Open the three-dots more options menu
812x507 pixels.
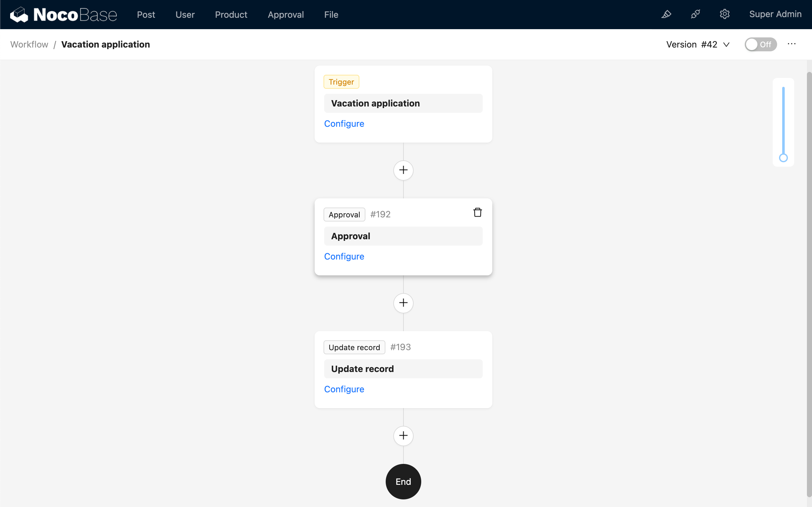791,44
